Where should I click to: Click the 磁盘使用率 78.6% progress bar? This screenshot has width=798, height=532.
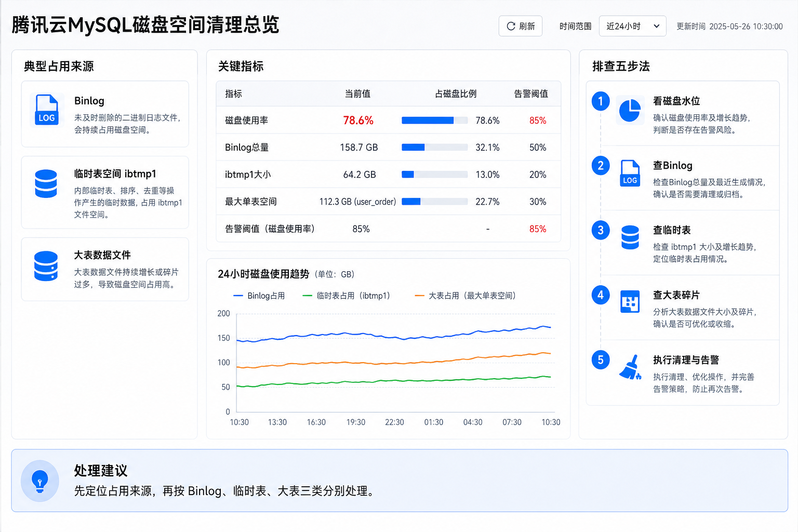click(435, 121)
